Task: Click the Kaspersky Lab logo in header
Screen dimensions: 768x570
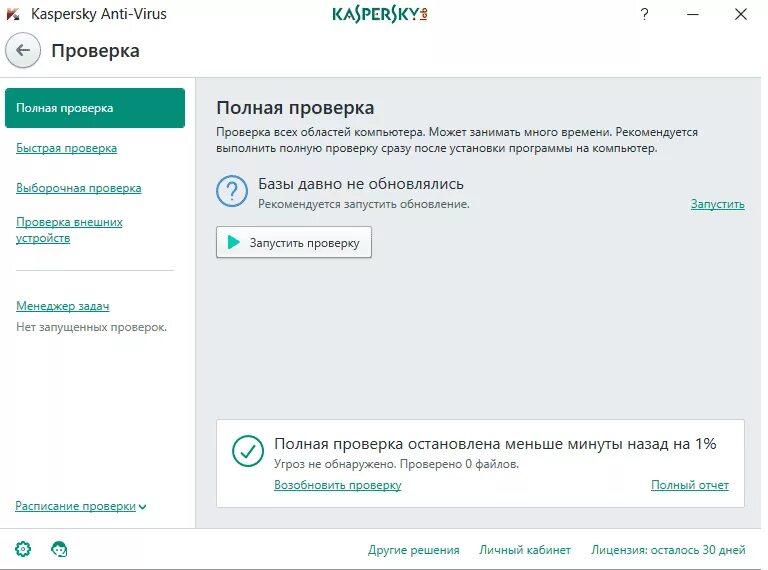Action: (x=380, y=14)
